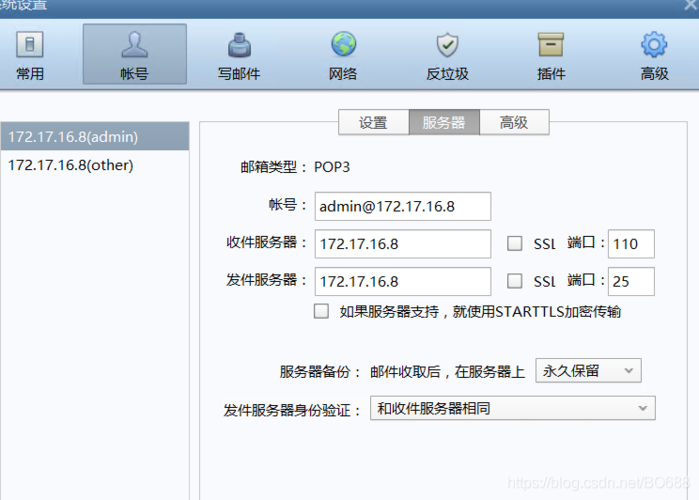Enable SSL for 发件服务器
The height and width of the screenshot is (500, 699).
tap(515, 281)
